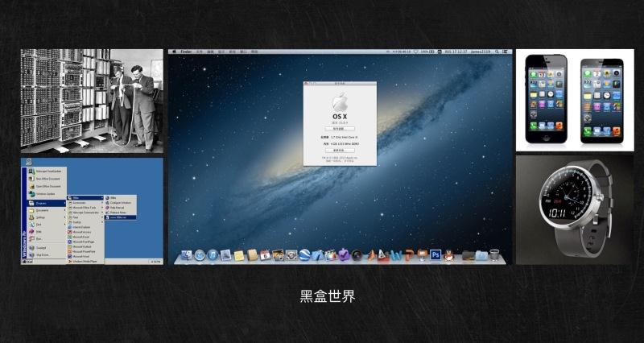Click the upper button in About OS X window
The image size is (644, 343).
click(340, 129)
